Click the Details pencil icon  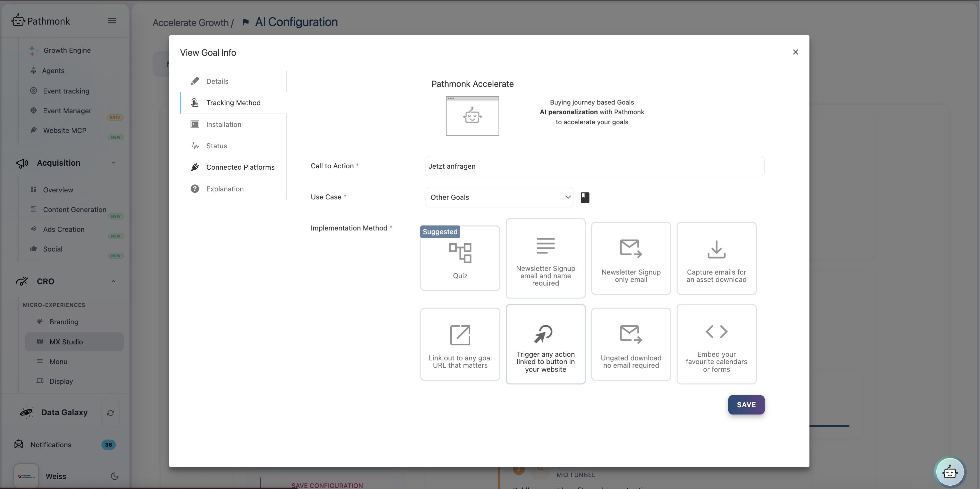click(195, 81)
